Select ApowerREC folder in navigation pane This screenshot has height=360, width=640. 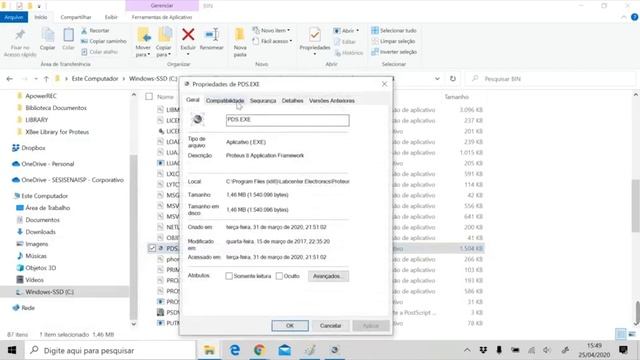point(41,96)
